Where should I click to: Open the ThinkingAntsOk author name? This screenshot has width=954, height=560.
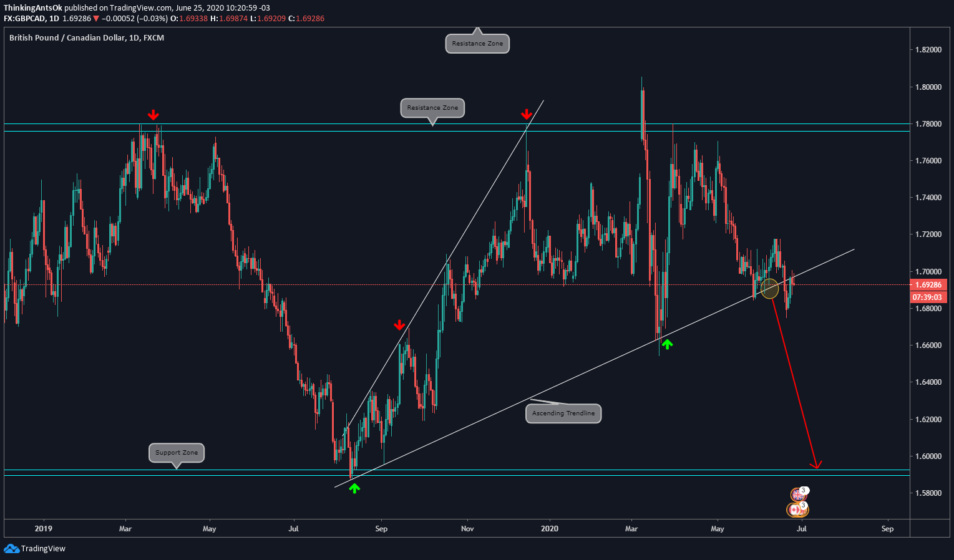point(32,8)
